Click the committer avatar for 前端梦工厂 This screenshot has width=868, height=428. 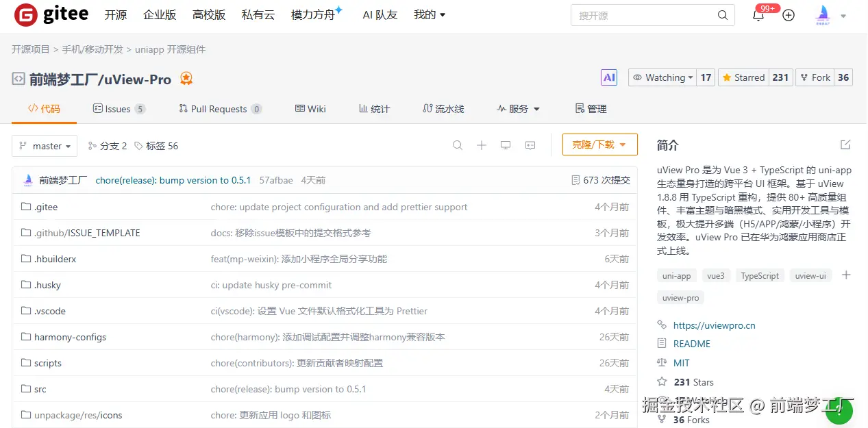(28, 180)
